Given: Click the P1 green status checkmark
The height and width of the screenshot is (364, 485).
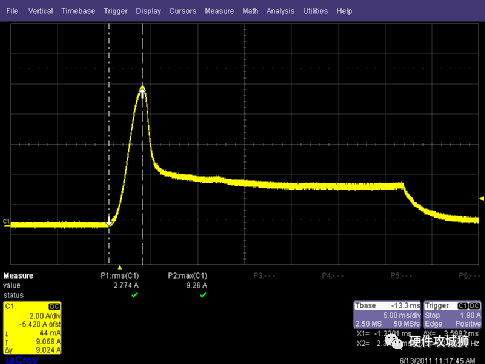Looking at the screenshot, I should coord(134,295).
